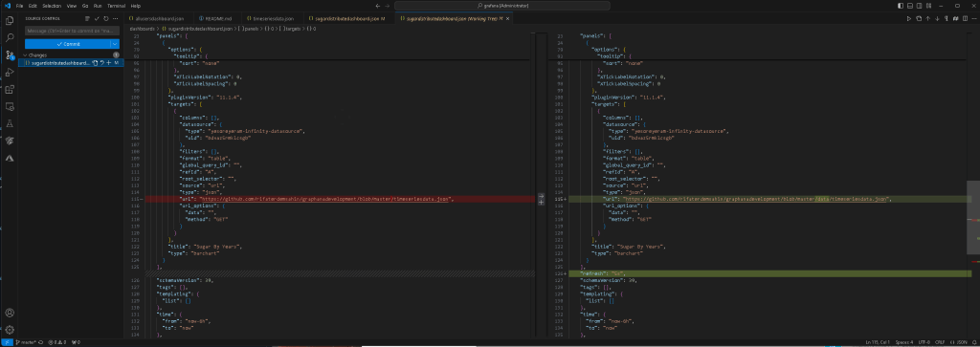The height and width of the screenshot is (347, 980).
Task: Open the Commit button dropdown arrow
Action: coord(115,44)
